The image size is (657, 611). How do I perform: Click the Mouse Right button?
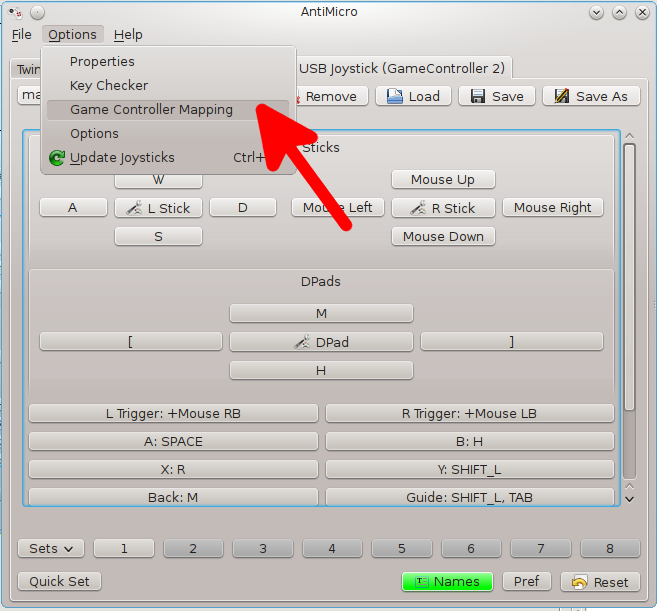(x=553, y=207)
